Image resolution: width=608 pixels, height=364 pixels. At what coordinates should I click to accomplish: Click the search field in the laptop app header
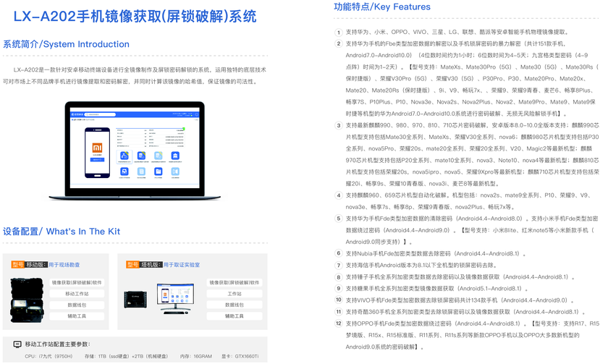tap(100, 114)
